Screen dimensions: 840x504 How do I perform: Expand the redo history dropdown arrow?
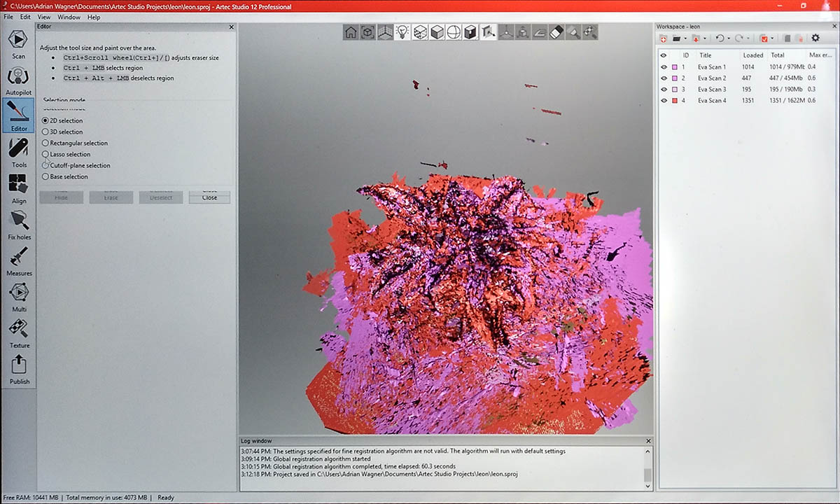pos(748,38)
